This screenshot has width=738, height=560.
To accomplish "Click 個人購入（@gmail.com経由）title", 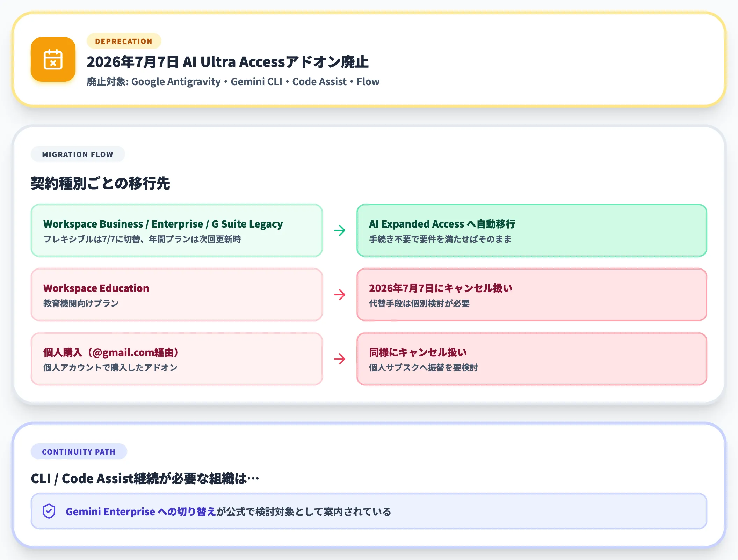I will (112, 352).
